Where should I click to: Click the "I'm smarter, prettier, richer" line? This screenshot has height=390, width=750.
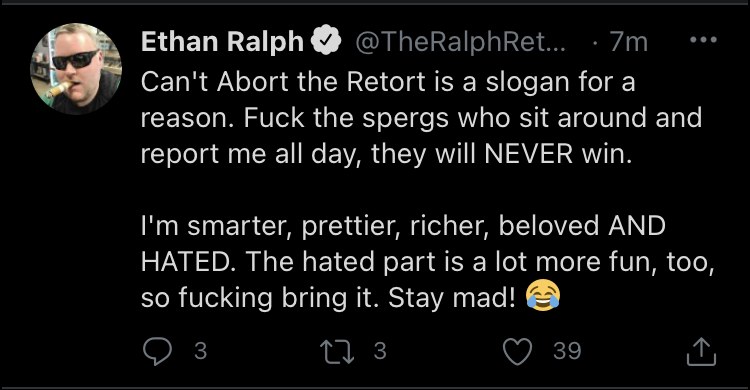pos(403,226)
